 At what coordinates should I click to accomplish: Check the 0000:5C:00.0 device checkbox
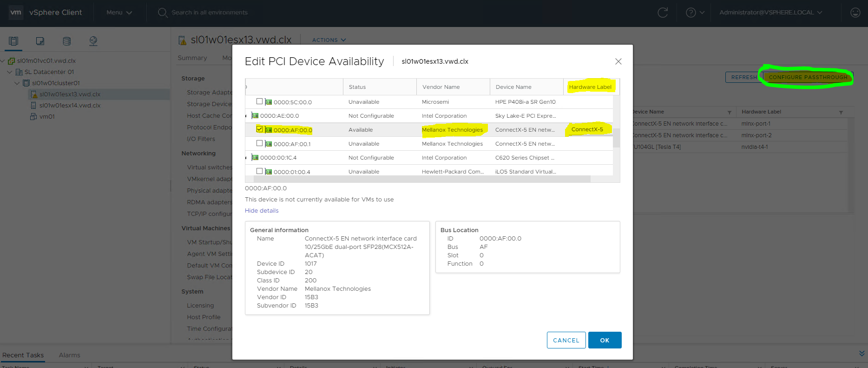(260, 101)
